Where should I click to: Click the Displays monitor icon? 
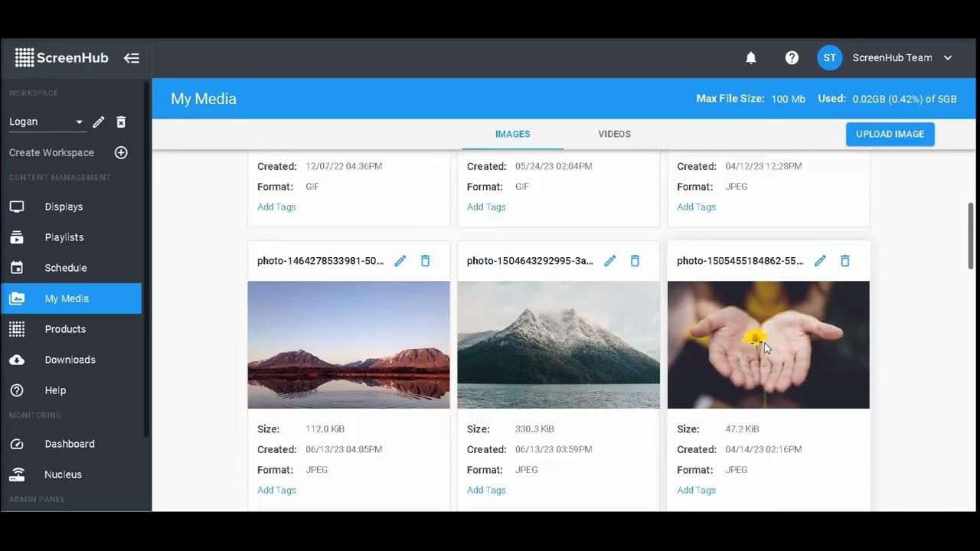[17, 207]
